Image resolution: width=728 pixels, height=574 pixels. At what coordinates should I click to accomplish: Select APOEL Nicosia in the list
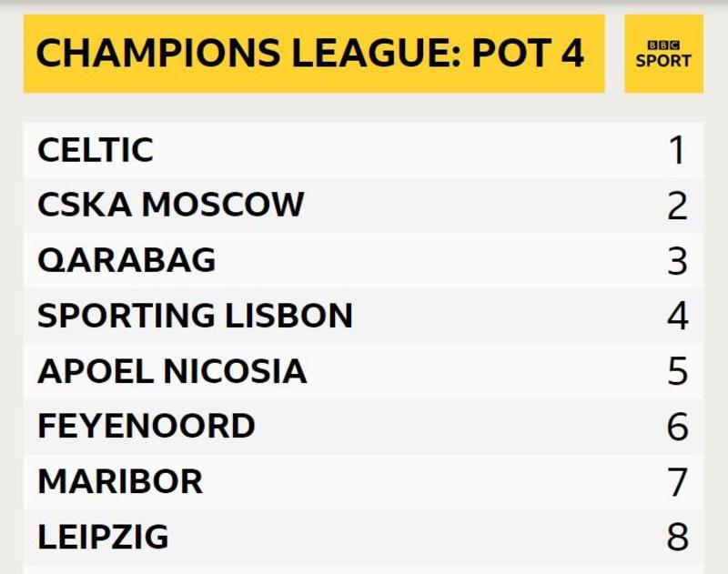[x=172, y=371]
